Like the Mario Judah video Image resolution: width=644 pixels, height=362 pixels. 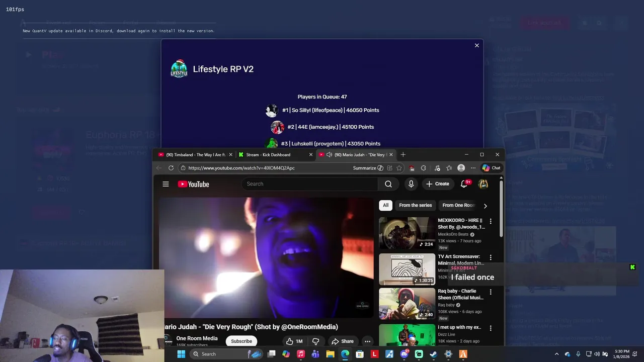click(x=294, y=341)
